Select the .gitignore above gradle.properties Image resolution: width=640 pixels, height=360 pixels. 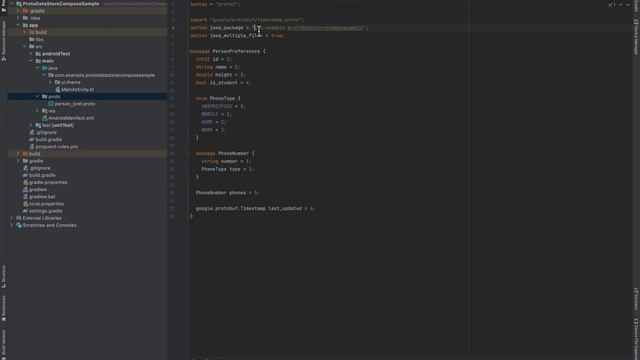click(40, 168)
